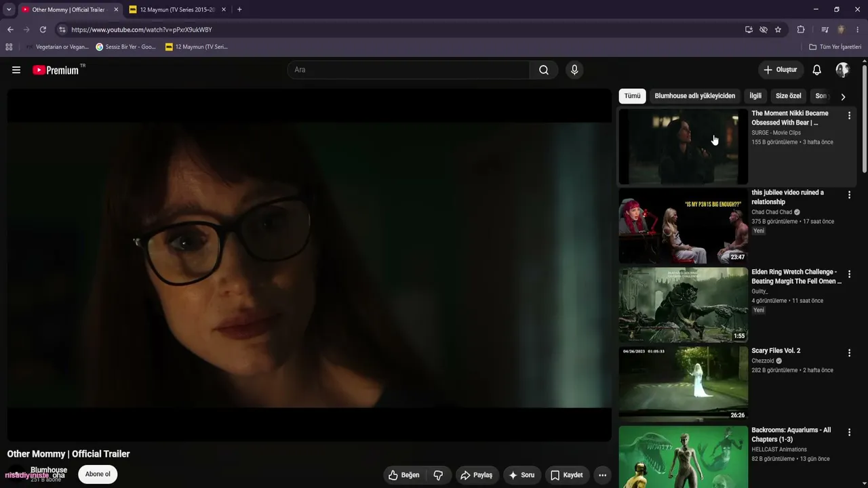Expand the tab search dropdown

9,9
